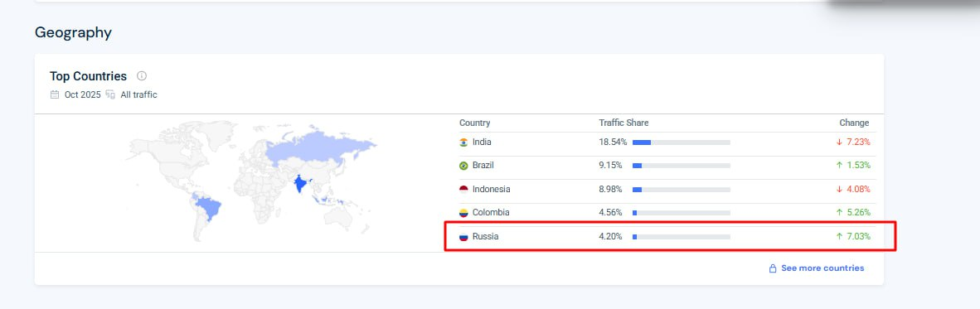Open the See more countries link
The height and width of the screenshot is (309, 980).
(x=822, y=268)
